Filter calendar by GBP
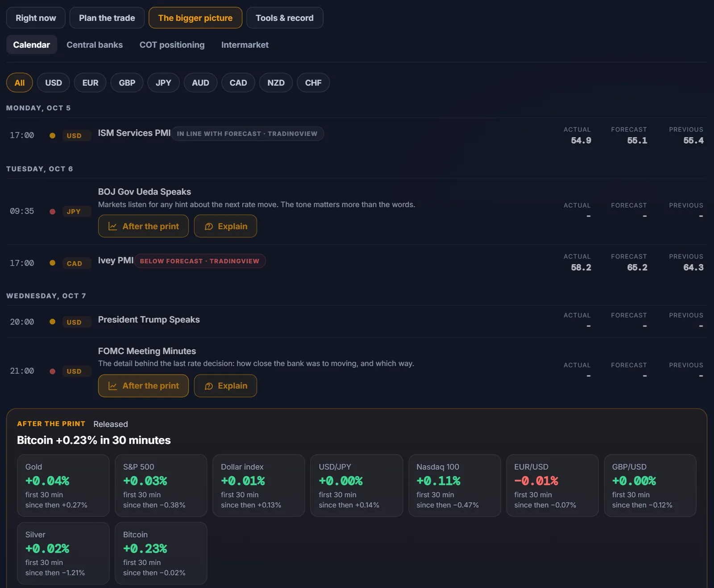This screenshot has height=588, width=714. 127,83
